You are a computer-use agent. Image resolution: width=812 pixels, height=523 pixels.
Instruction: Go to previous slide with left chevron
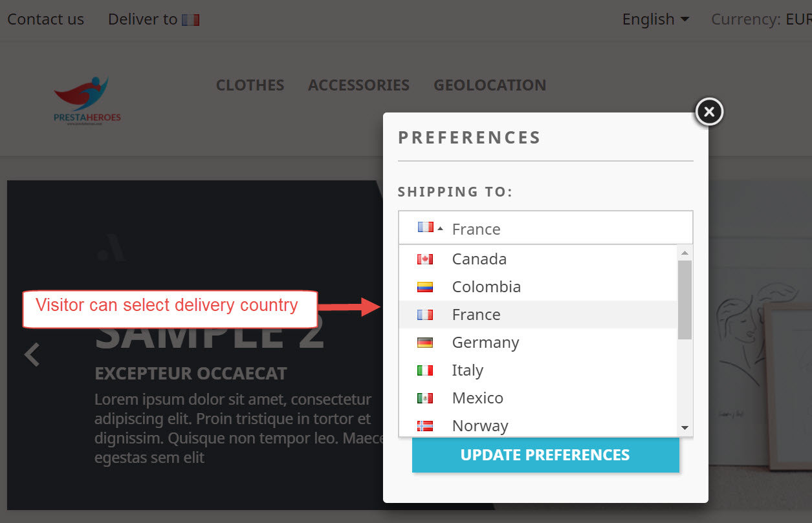pyautogui.click(x=32, y=354)
